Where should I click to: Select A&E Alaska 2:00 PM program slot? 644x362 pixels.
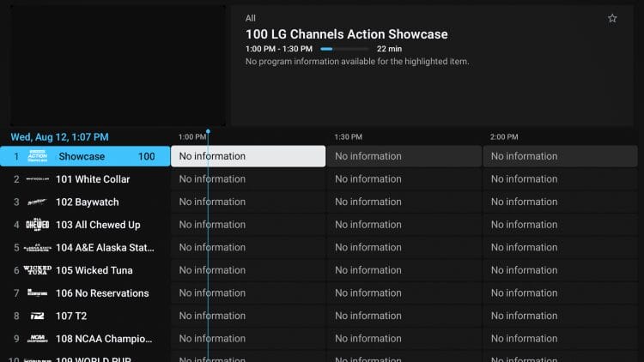pyautogui.click(x=560, y=248)
